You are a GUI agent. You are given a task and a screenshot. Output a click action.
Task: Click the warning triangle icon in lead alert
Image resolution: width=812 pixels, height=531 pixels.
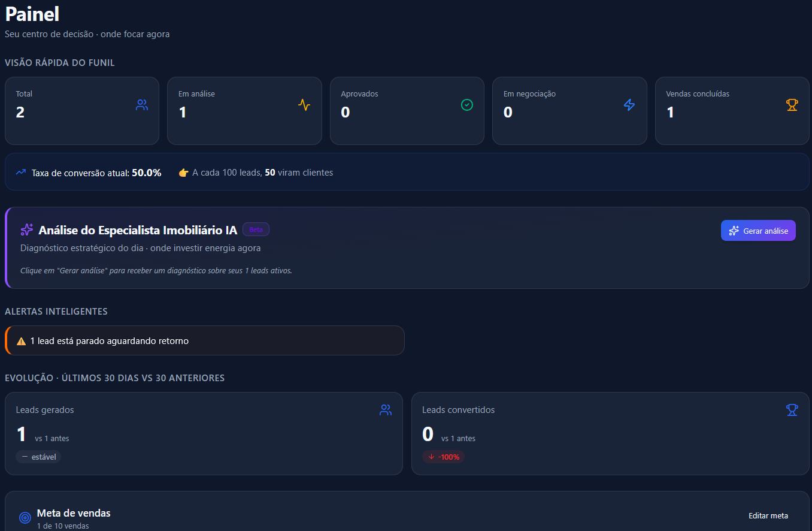point(22,341)
